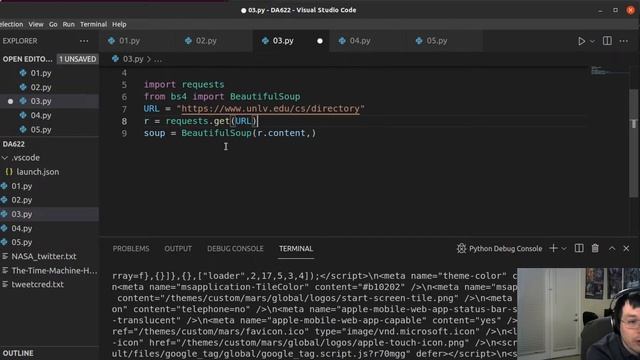Viewport: 640px width, 360px height.
Task: Close the bottom panel
Action: pyautogui.click(x=626, y=248)
